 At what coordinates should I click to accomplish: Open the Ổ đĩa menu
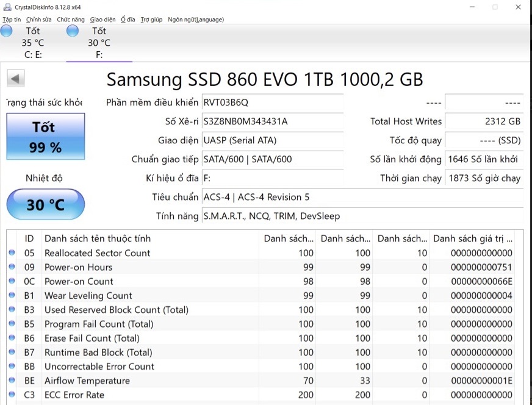tap(128, 20)
